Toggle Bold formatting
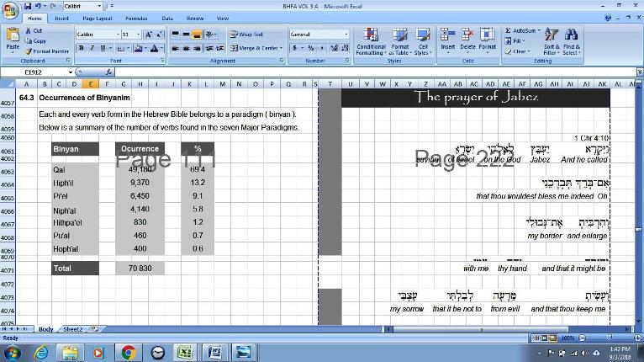644x362 pixels. 82,48
